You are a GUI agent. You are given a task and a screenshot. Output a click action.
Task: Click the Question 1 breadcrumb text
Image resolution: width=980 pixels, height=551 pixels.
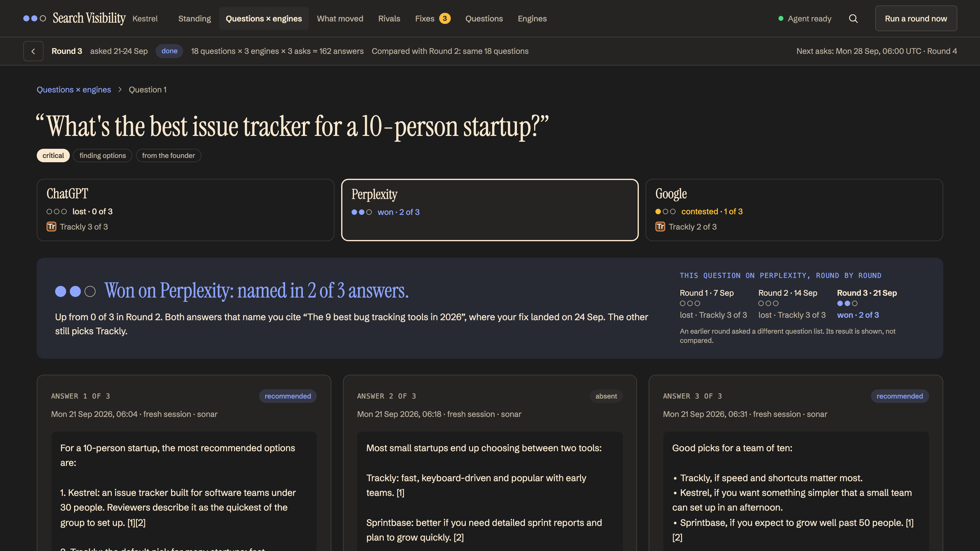click(x=147, y=89)
